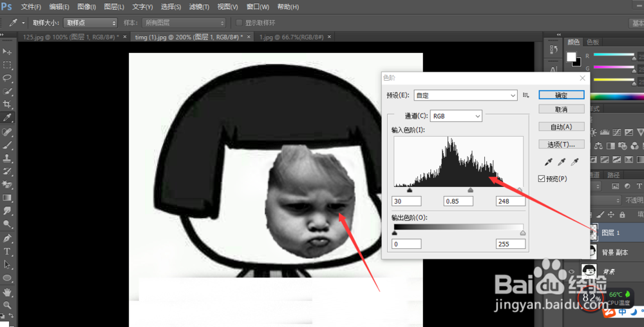Select the Eraser tool
The image size is (644, 327).
coord(7,184)
